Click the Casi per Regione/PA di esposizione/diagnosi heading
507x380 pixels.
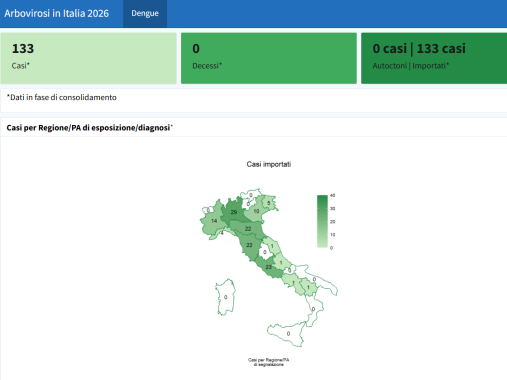(89, 128)
